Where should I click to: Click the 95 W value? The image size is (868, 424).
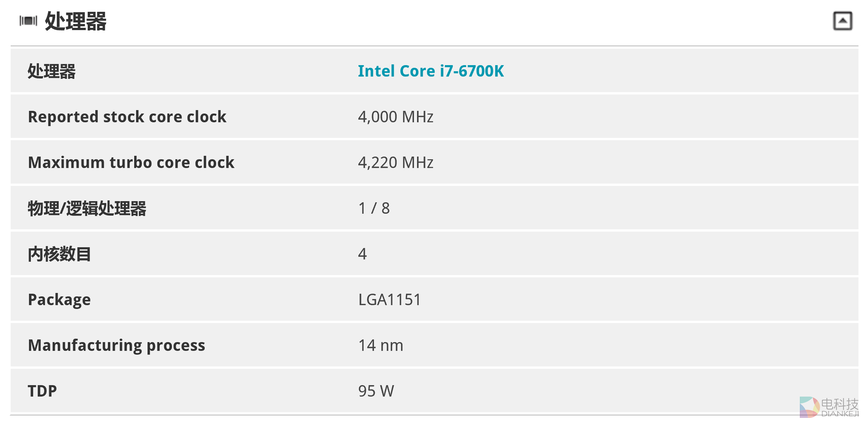click(376, 391)
